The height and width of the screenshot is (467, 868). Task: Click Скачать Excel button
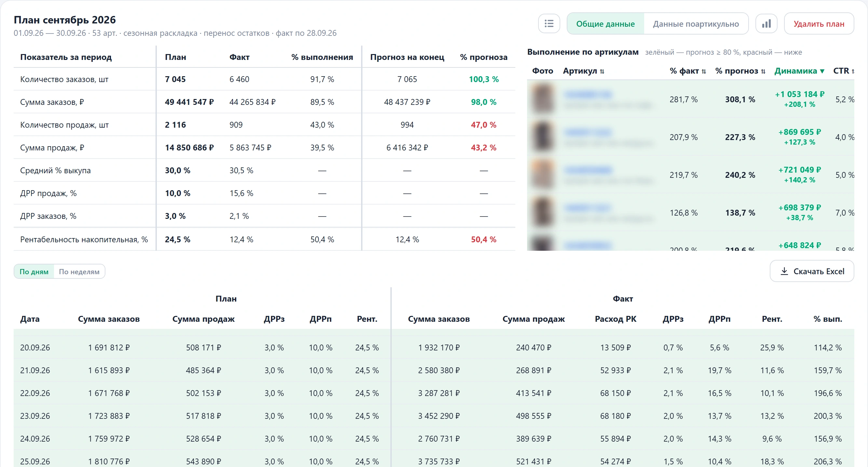click(x=812, y=271)
